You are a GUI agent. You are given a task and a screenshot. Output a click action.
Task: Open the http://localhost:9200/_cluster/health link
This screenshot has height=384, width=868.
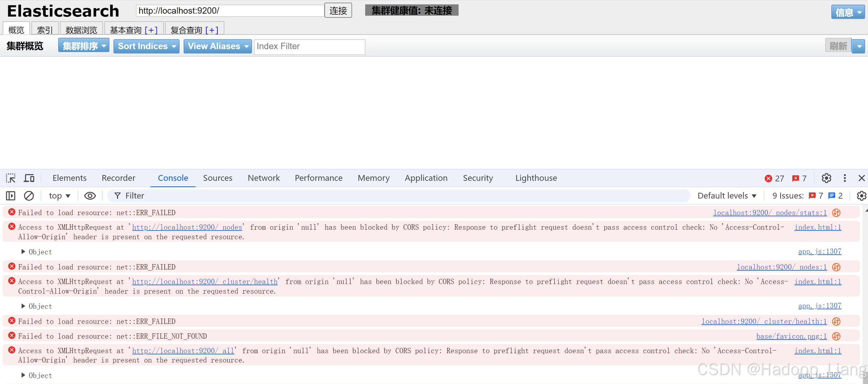coord(205,282)
